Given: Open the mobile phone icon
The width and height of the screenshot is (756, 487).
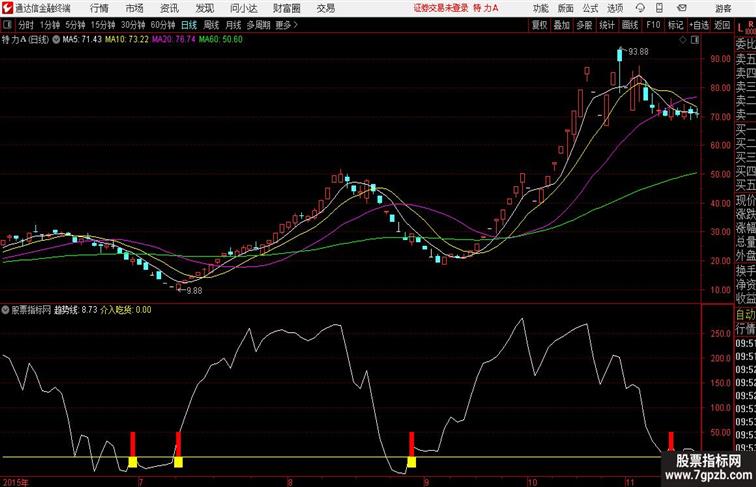Looking at the screenshot, I should coord(660,8).
